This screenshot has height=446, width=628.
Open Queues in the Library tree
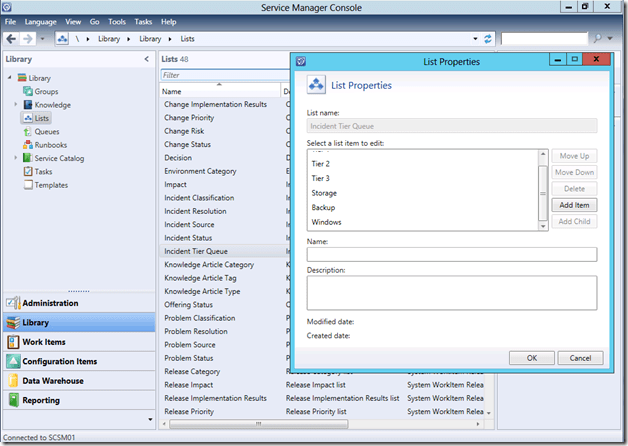(46, 131)
